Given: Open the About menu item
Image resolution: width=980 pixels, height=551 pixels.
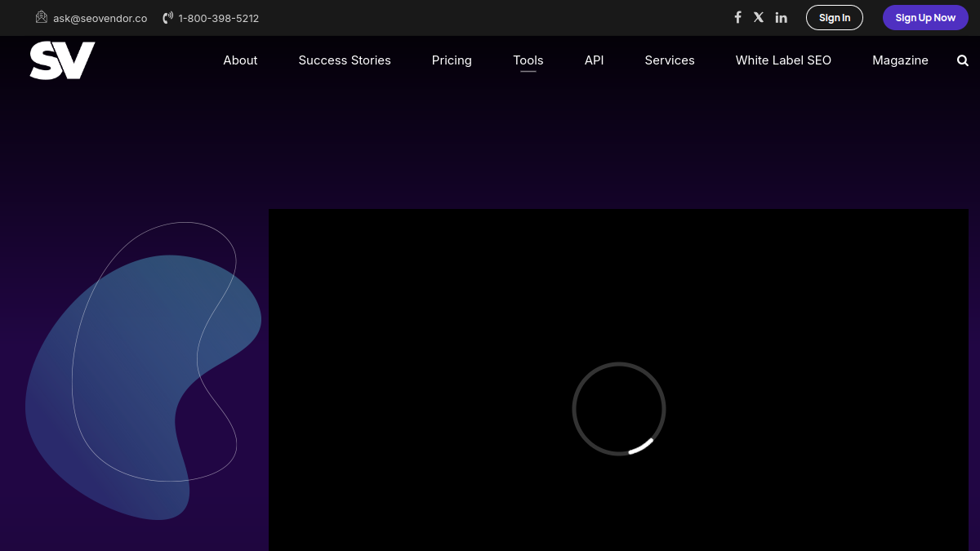Looking at the screenshot, I should tap(240, 60).
